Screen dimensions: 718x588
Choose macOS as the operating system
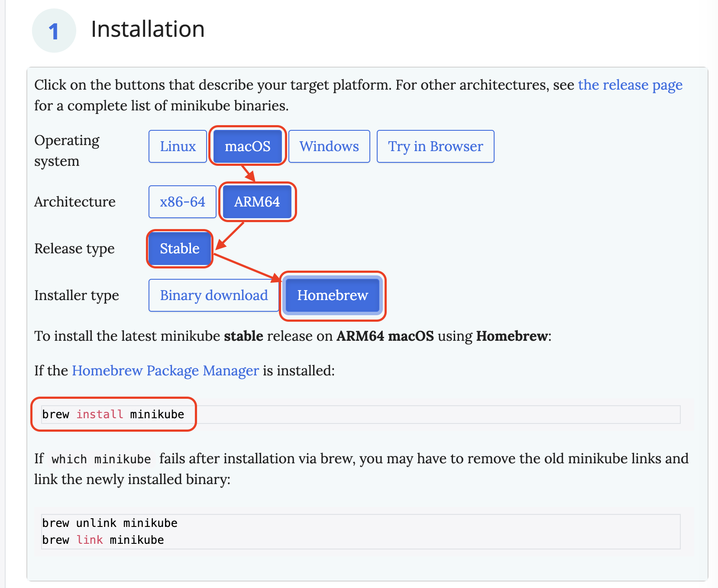(x=248, y=146)
